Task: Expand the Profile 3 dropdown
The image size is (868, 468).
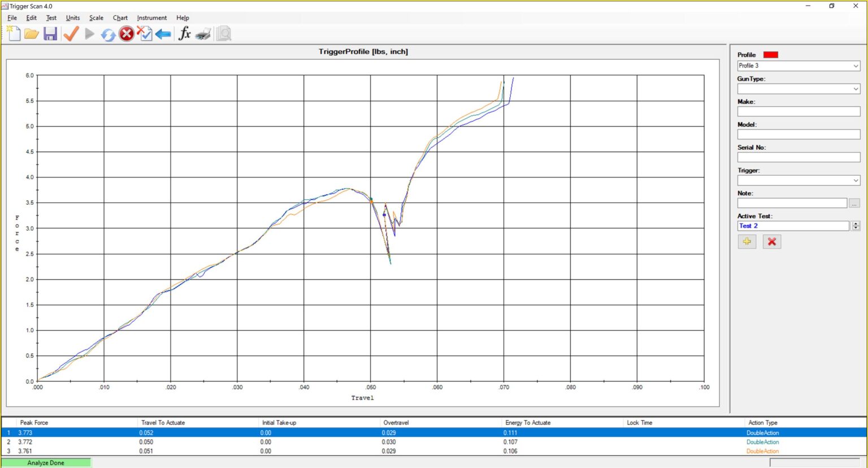Action: (856, 66)
